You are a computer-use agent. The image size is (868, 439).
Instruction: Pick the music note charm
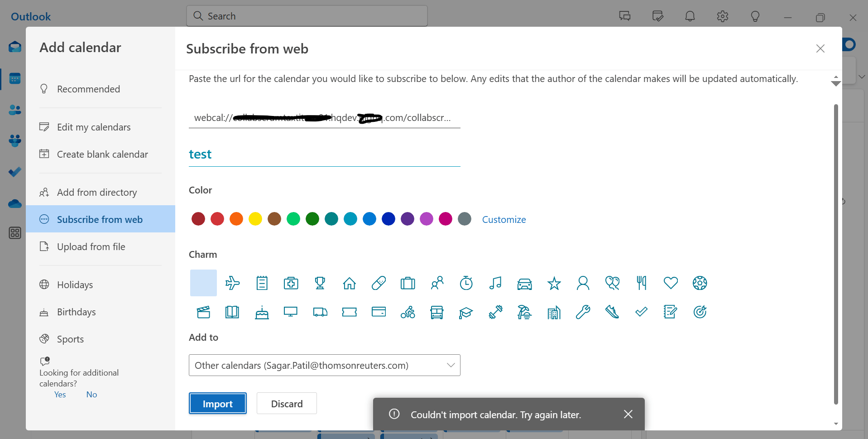pyautogui.click(x=495, y=283)
